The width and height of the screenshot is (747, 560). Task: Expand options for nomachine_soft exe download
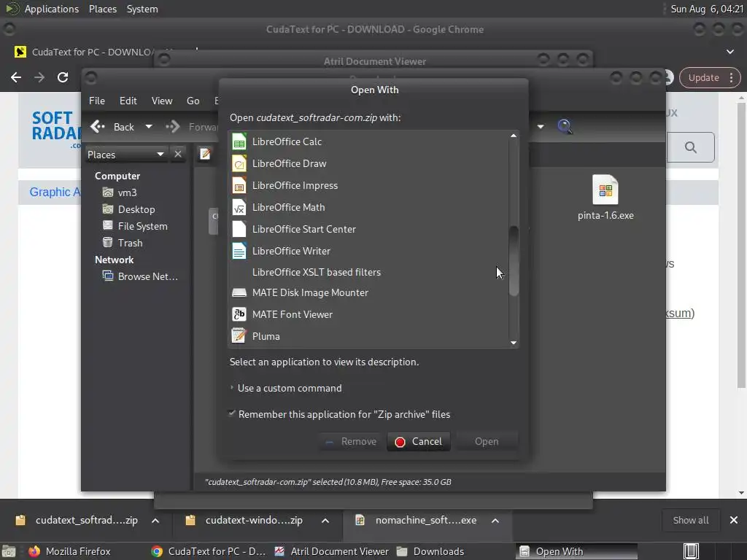point(495,521)
